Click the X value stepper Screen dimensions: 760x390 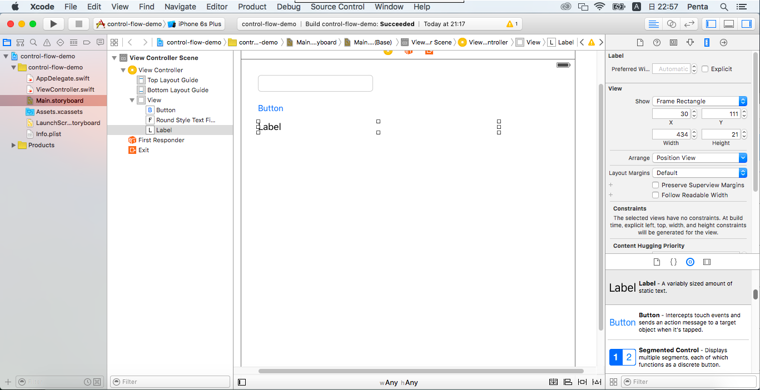pyautogui.click(x=694, y=114)
